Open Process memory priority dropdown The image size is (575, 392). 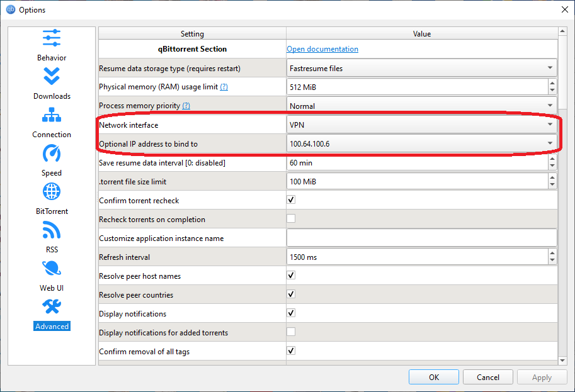pyautogui.click(x=422, y=106)
